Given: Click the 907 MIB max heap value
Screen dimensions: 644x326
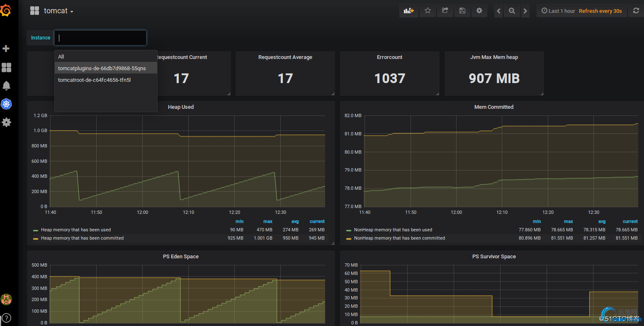Looking at the screenshot, I should (x=494, y=78).
